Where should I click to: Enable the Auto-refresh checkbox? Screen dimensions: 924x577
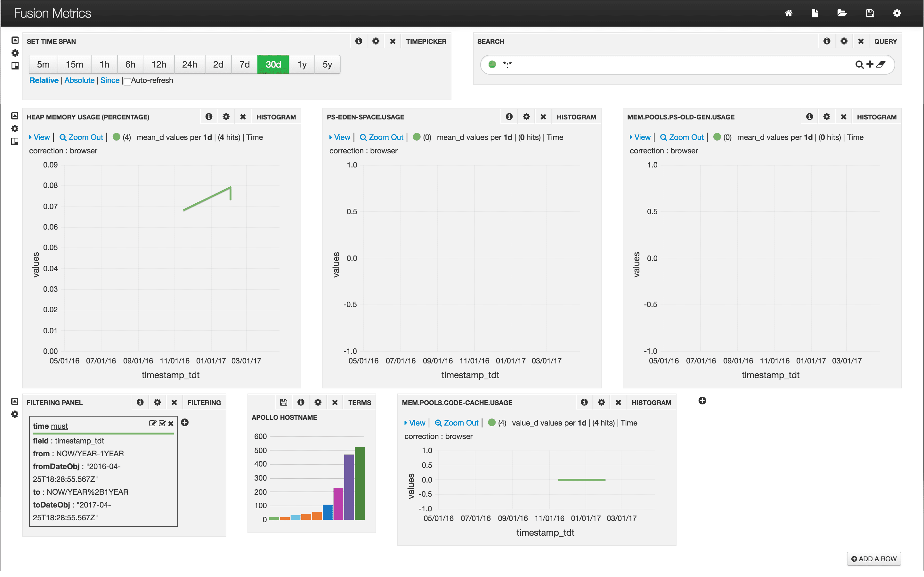pyautogui.click(x=127, y=81)
